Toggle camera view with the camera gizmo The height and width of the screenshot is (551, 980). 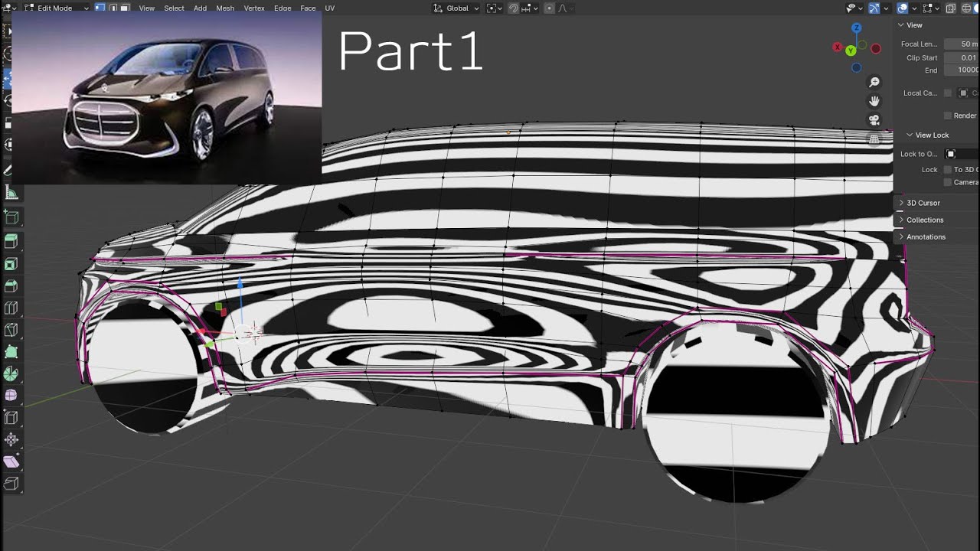[x=874, y=120]
